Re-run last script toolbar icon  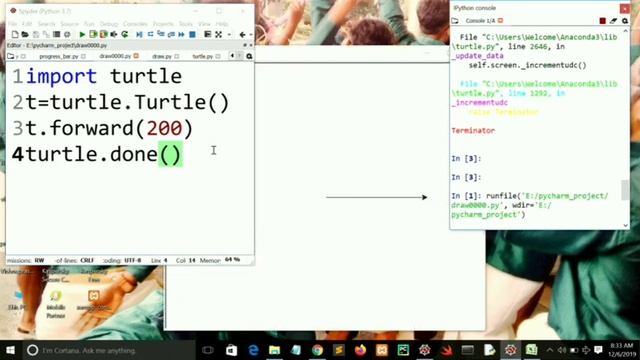[124, 35]
